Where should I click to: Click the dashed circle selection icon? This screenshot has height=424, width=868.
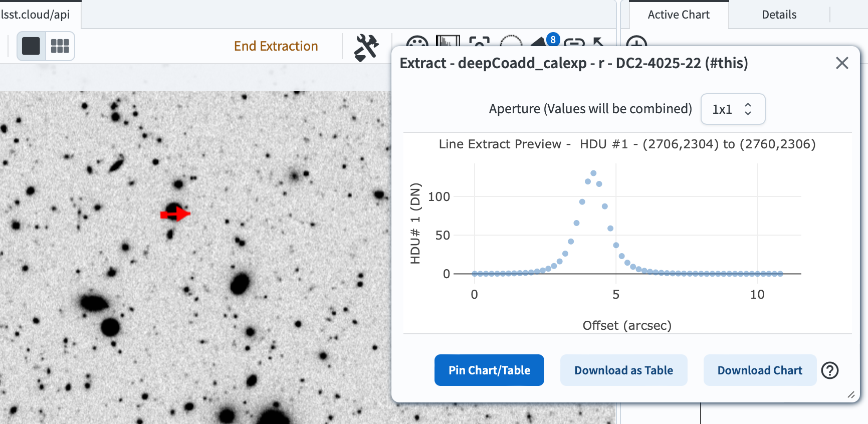[511, 42]
